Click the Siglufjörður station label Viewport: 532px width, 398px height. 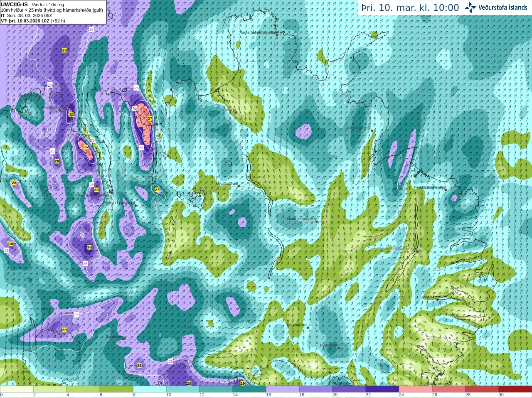(x=29, y=96)
